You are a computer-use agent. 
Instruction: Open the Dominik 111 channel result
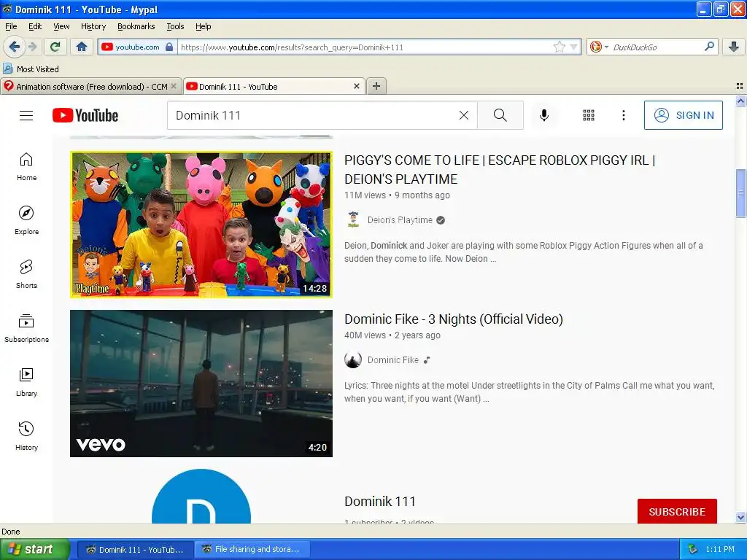point(379,502)
